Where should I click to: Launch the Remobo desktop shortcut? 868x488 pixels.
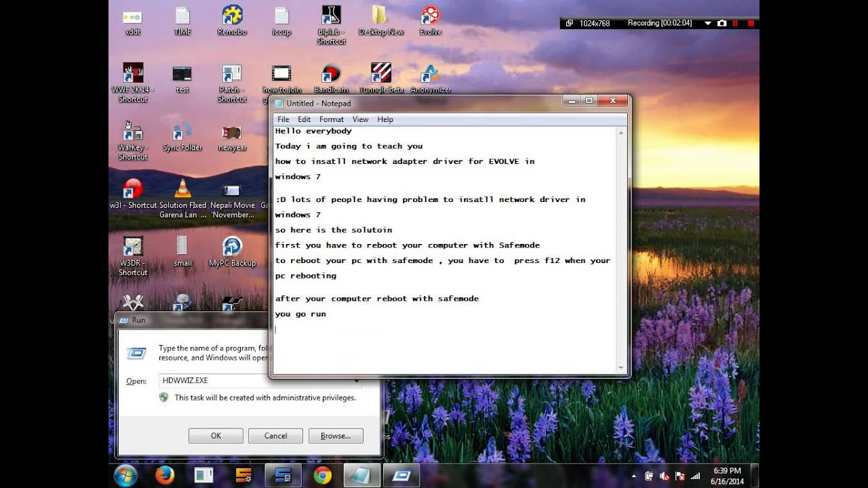pyautogui.click(x=232, y=20)
